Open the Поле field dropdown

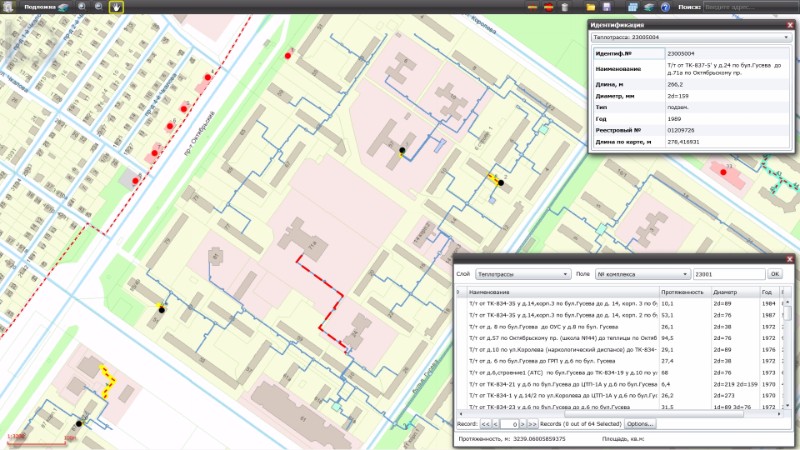point(641,273)
